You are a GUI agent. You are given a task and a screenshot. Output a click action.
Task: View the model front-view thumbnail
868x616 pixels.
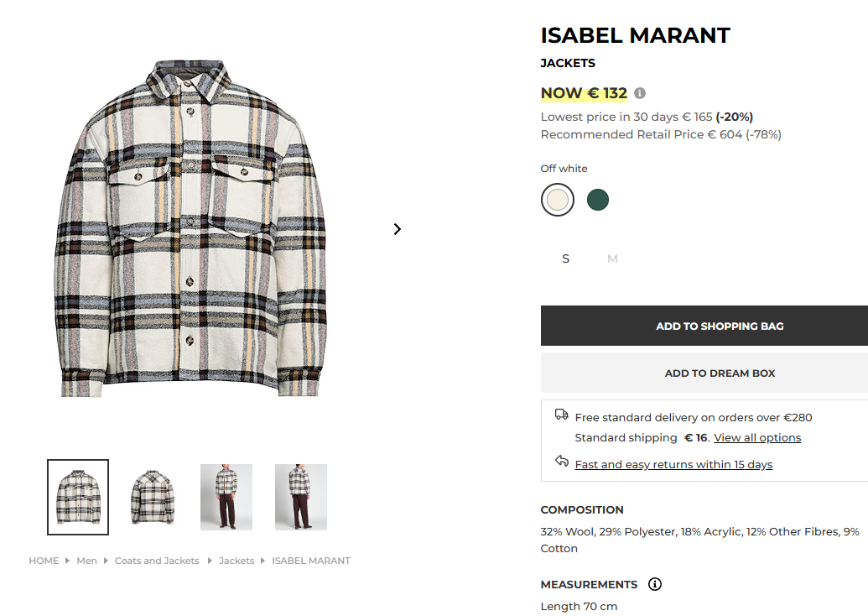226,497
